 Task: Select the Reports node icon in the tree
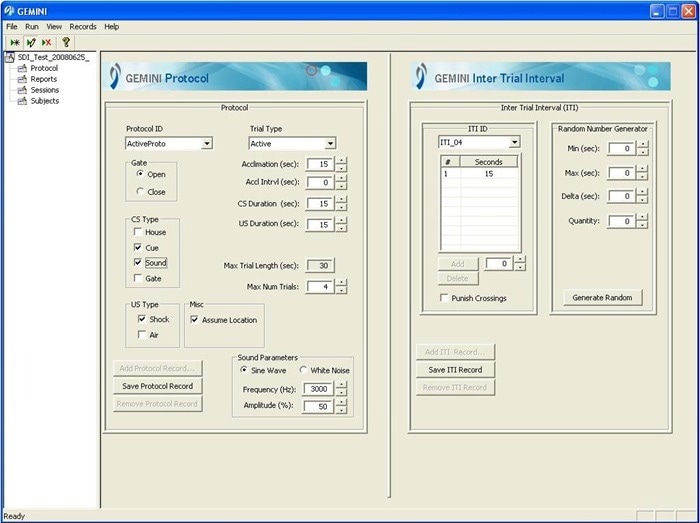click(x=22, y=79)
